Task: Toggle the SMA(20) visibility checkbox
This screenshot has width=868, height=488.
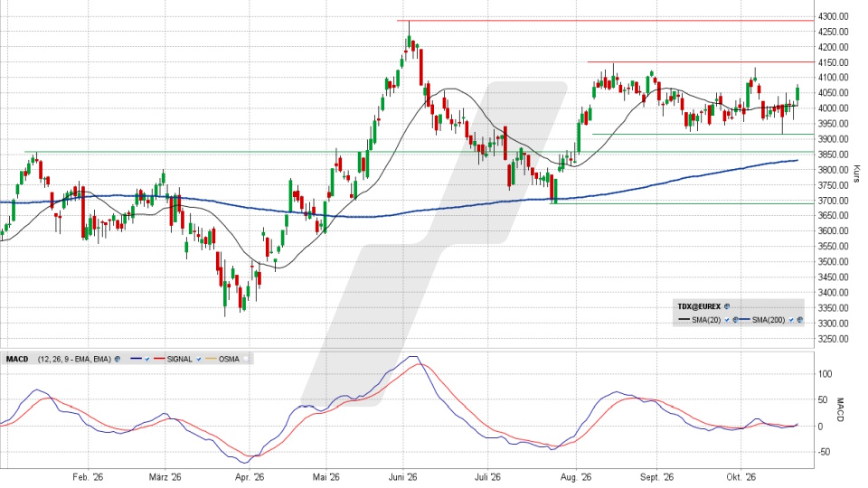Action: [727, 320]
